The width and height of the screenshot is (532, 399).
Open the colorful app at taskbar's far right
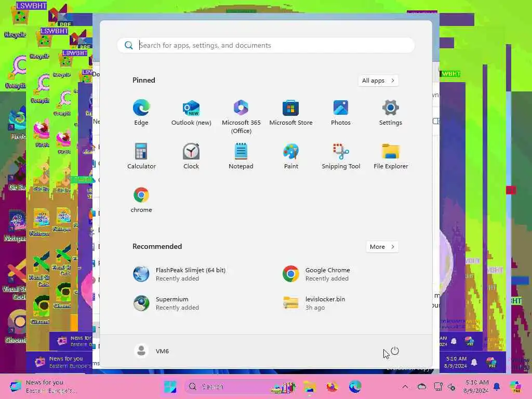tap(515, 387)
